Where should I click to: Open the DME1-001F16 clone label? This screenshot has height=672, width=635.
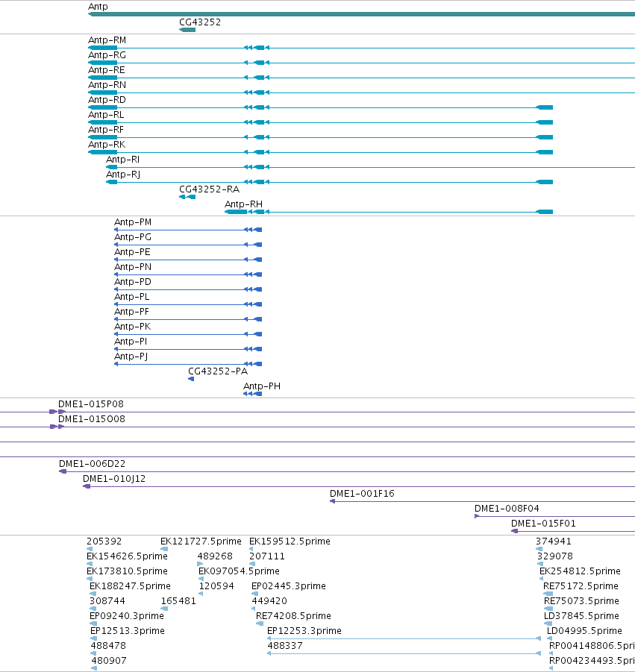pyautogui.click(x=362, y=494)
